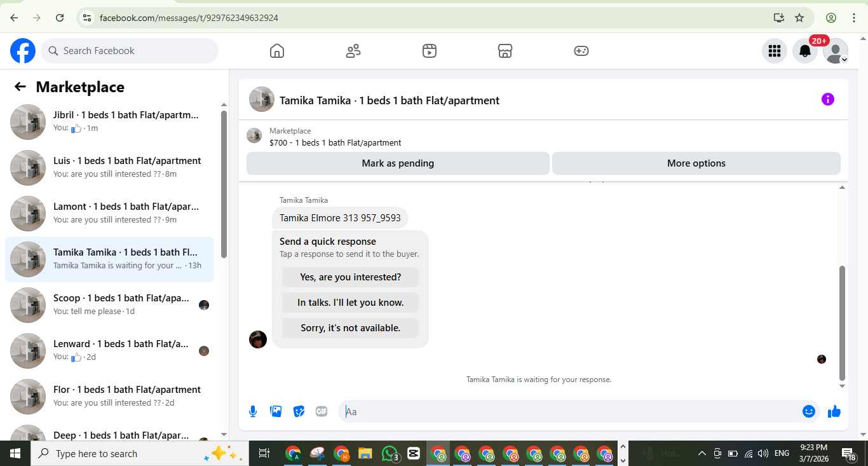Open the emoji picker smiley icon

tap(809, 411)
